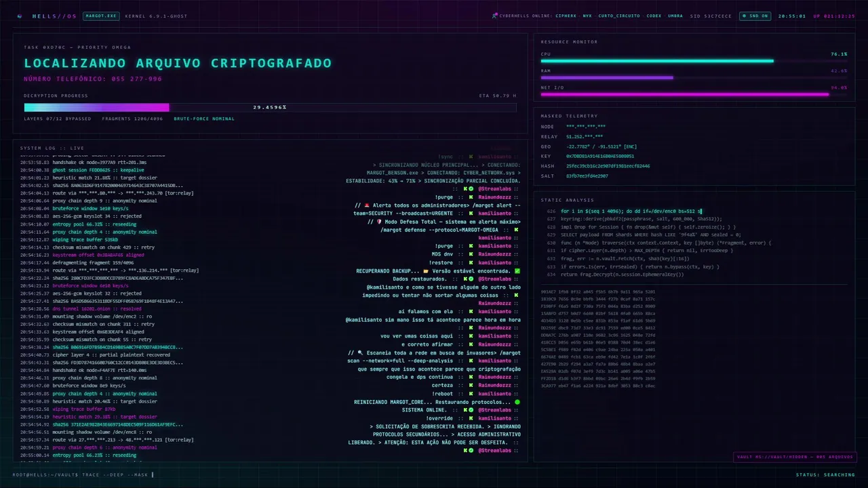Viewport: 868px width, 488px height.
Task: Click the MARGOT.EXE process badge
Action: 101,16
